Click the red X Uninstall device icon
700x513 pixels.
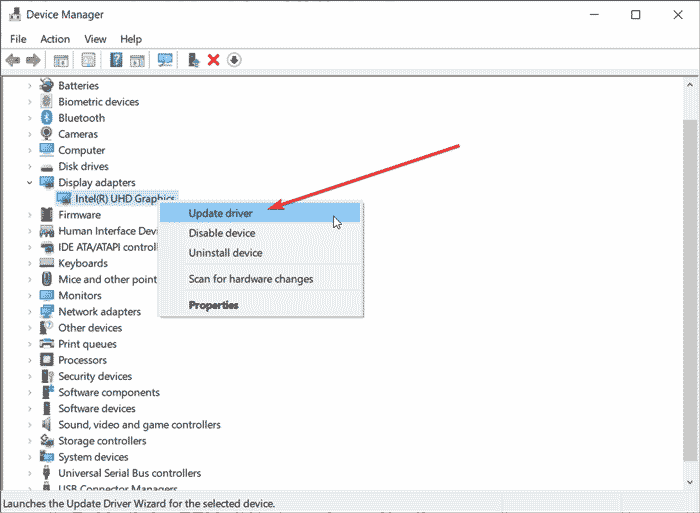pyautogui.click(x=213, y=60)
